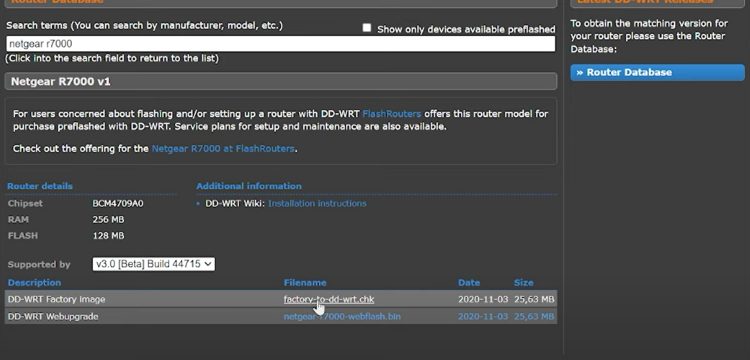Click the 128 MB FLASH value

pos(109,236)
